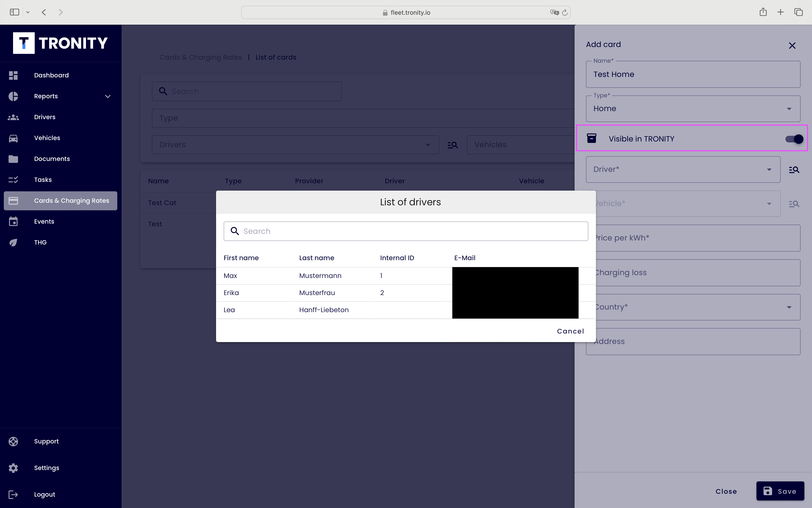
Task: Click the Vehicles car icon
Action: click(13, 138)
